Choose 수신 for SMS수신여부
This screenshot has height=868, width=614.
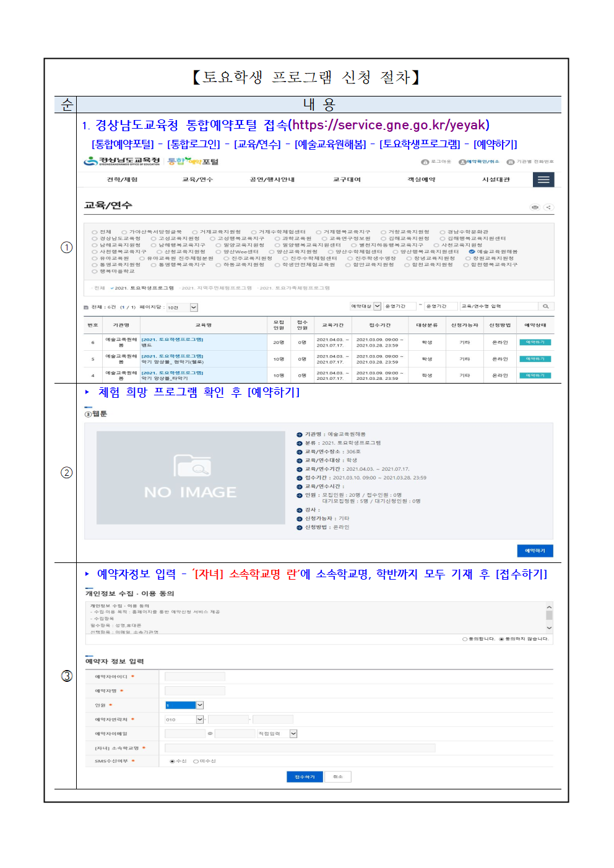pos(172,761)
